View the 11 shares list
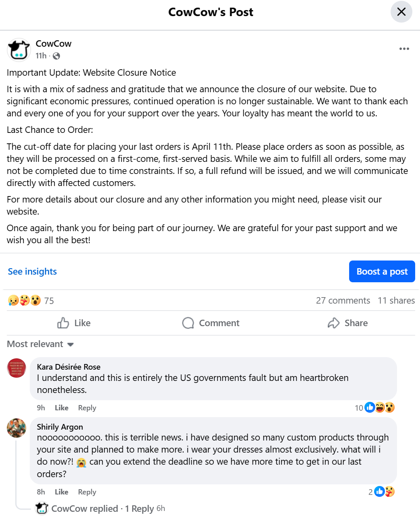Screen dimensions: 420x517 point(396,300)
